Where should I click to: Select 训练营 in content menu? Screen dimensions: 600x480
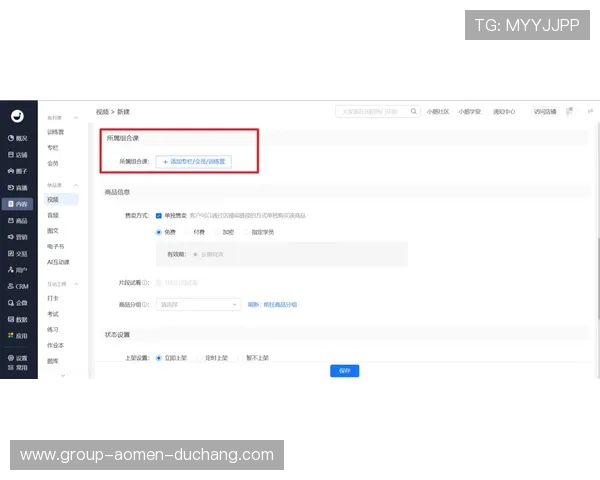coord(55,131)
